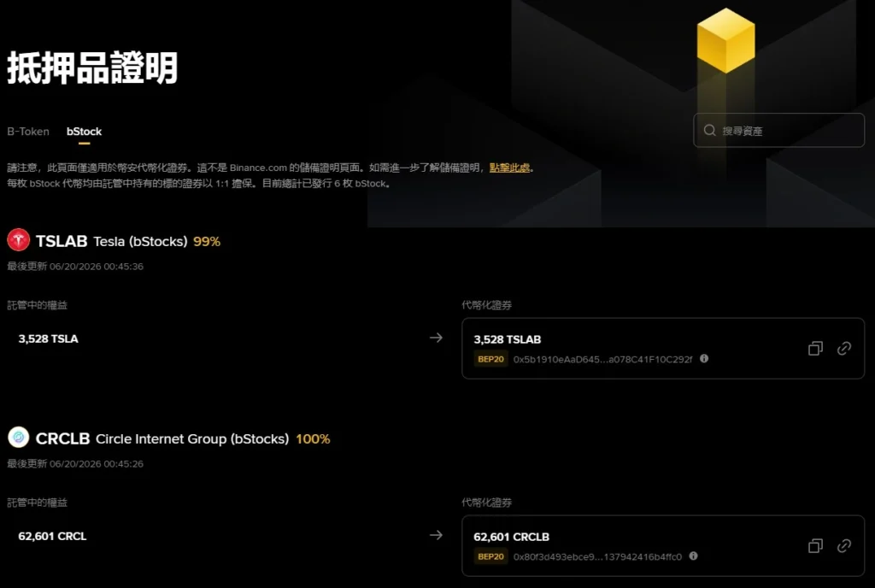
Task: Click the 62,601 CRCLB tokenized amount
Action: (x=512, y=537)
